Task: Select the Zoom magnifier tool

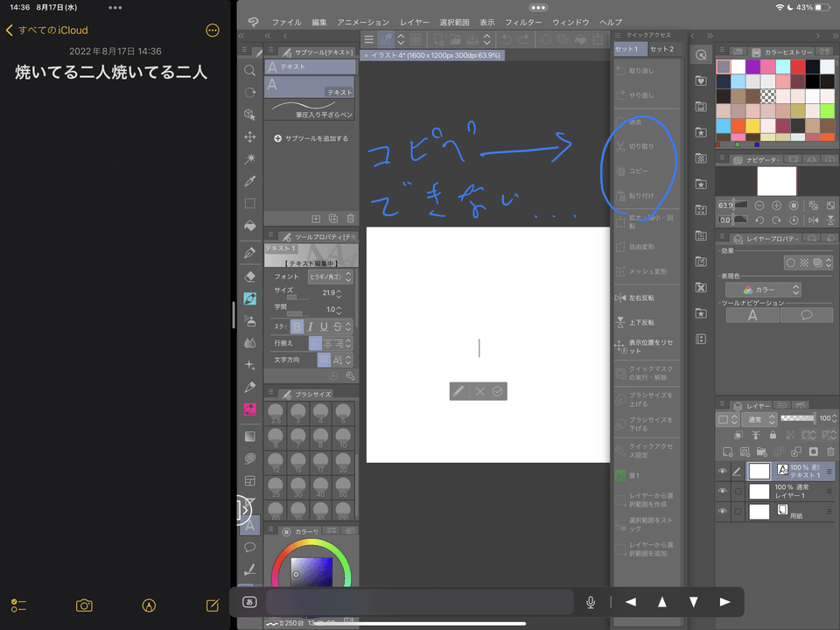Action: click(x=249, y=68)
